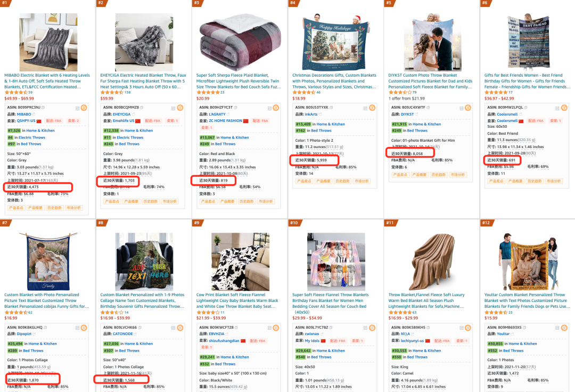Copy ASIN B09KWCFTZ8 using the copy icon
Viewport: 575px width, 392px height.
click(236, 328)
